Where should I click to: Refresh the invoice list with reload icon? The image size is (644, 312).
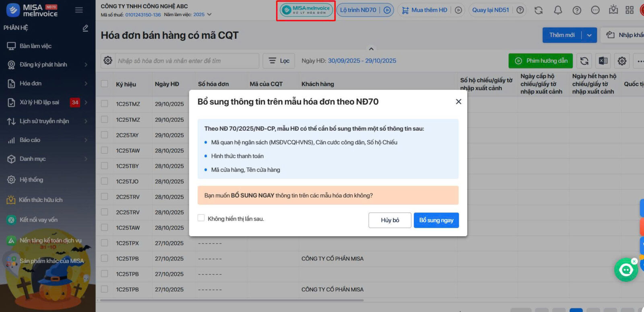(x=584, y=61)
